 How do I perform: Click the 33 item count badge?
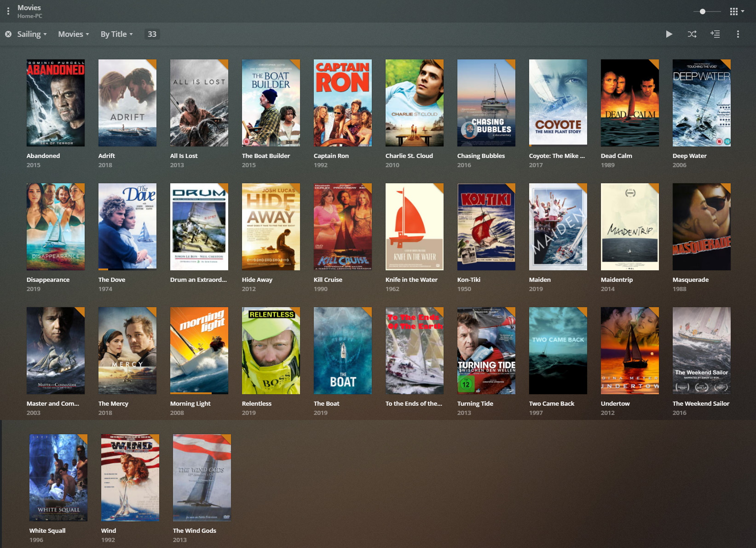[x=152, y=34]
